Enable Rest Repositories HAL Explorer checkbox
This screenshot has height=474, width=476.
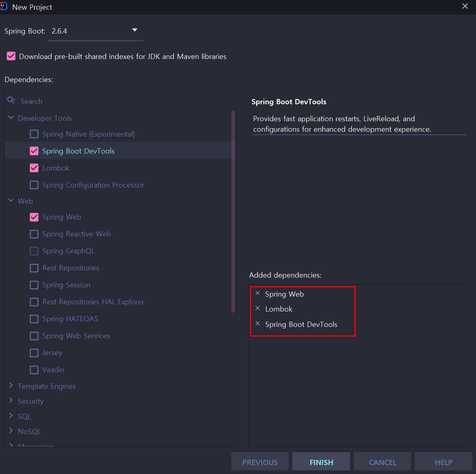pyautogui.click(x=34, y=302)
